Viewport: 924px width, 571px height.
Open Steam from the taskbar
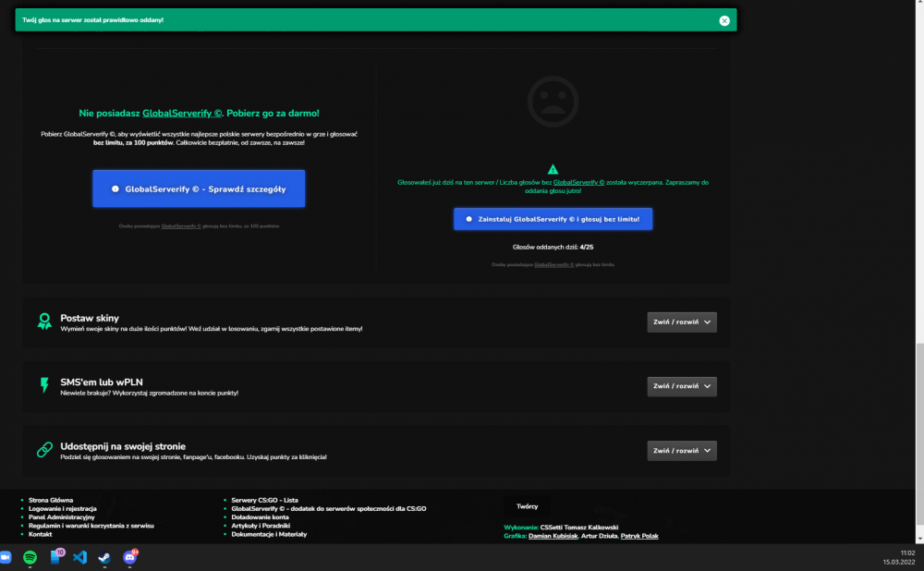point(104,557)
